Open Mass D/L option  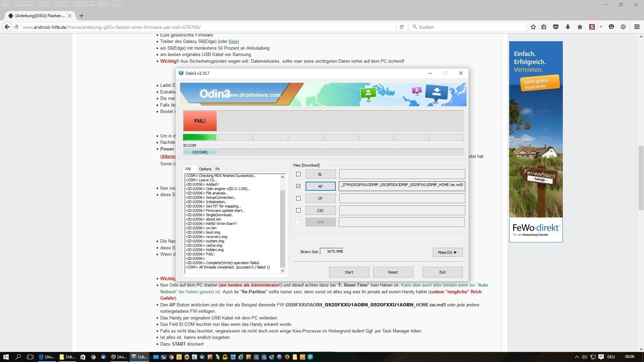[x=447, y=252]
